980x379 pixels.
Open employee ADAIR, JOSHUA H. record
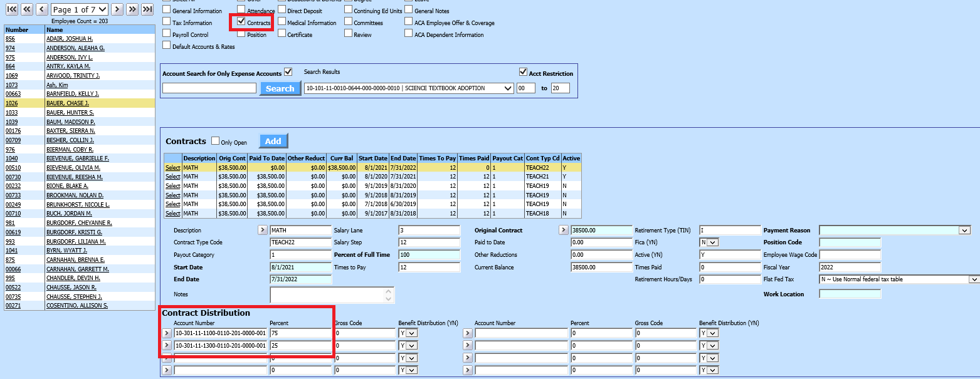point(69,39)
